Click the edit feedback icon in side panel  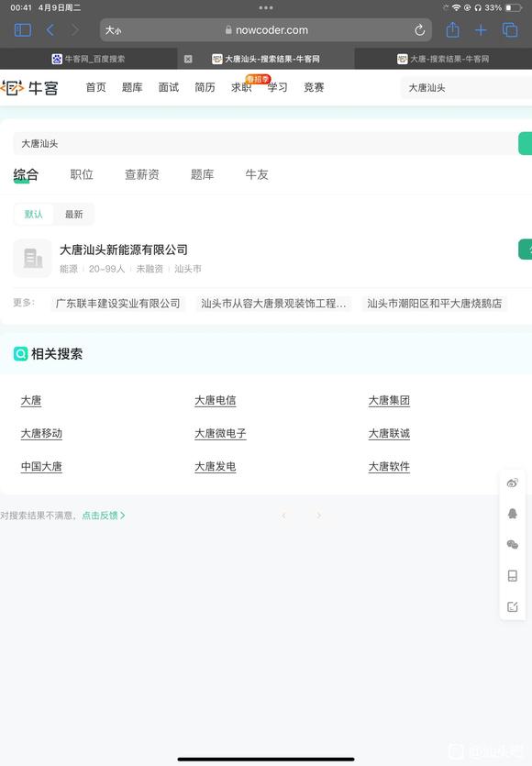513,606
